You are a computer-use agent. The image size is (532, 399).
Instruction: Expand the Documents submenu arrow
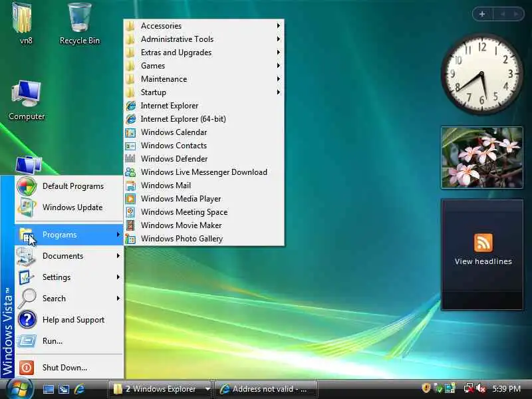118,256
